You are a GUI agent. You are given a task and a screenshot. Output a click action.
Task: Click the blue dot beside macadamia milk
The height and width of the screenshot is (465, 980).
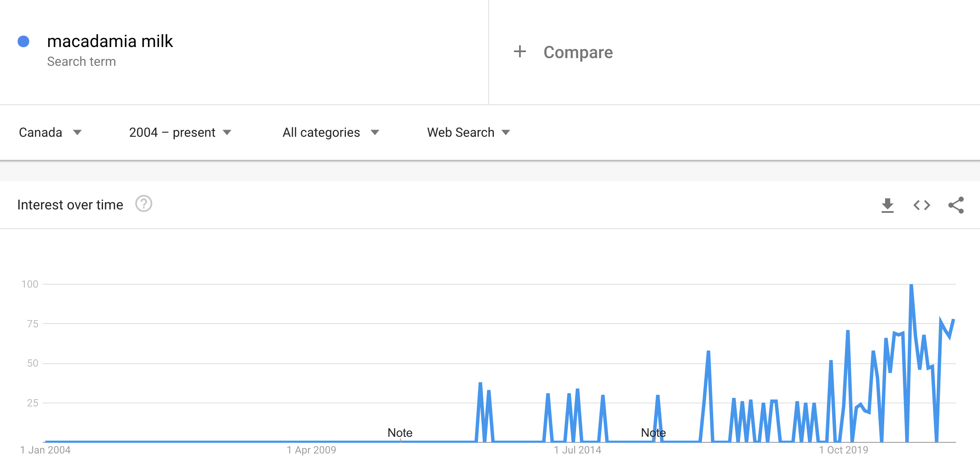(24, 41)
